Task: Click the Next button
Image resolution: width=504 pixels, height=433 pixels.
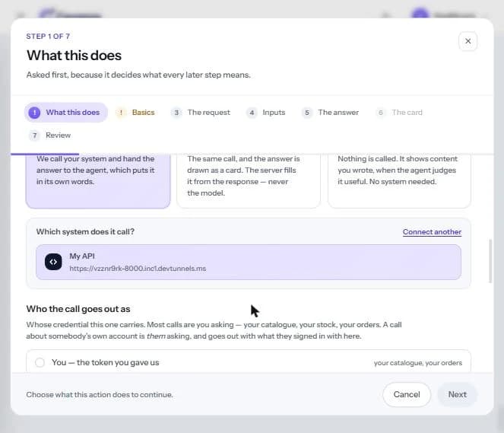Action: tap(457, 395)
